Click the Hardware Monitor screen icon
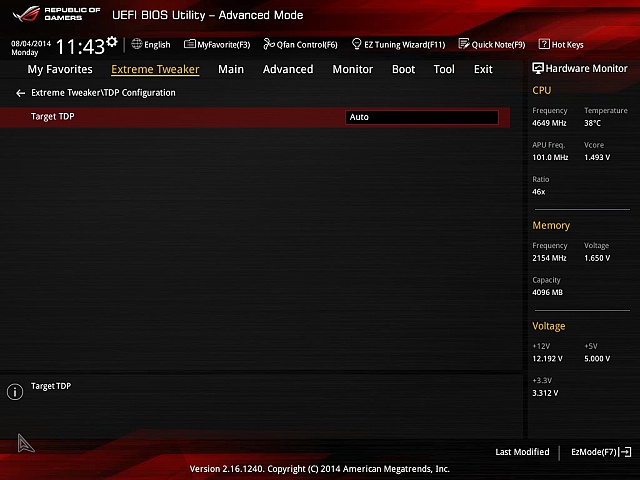This screenshot has width=640, height=480. pyautogui.click(x=538, y=68)
